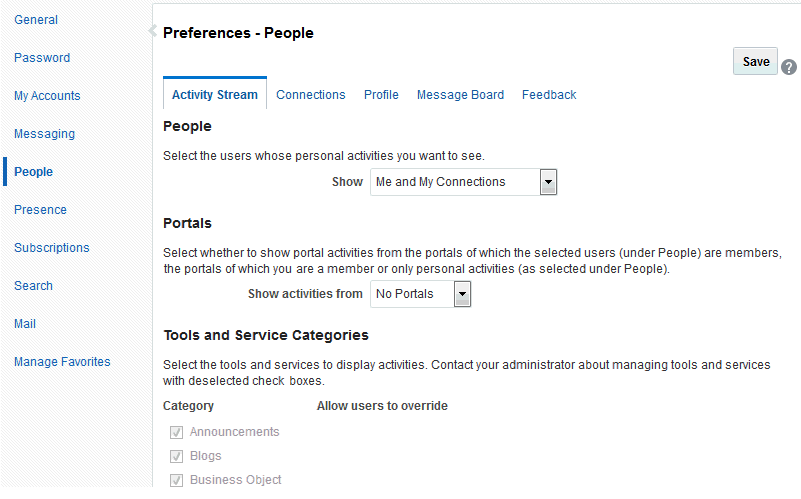Expand the Show activities from dropdown
Screen dimensions: 801x499
461,294
